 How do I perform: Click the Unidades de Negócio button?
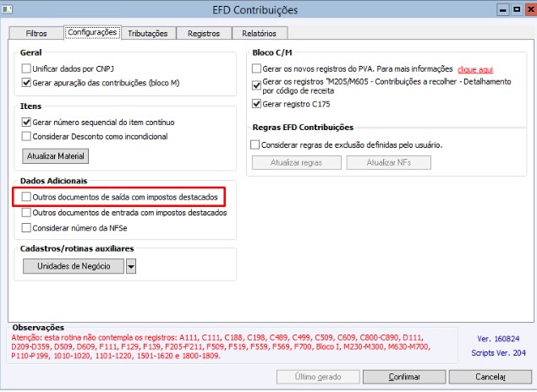coord(74,266)
